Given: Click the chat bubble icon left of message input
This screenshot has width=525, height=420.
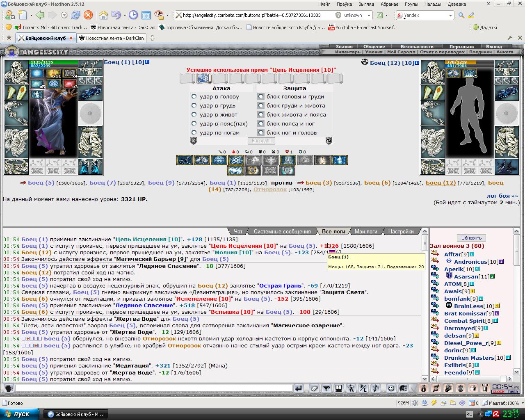Looking at the screenshot, I should [9, 388].
